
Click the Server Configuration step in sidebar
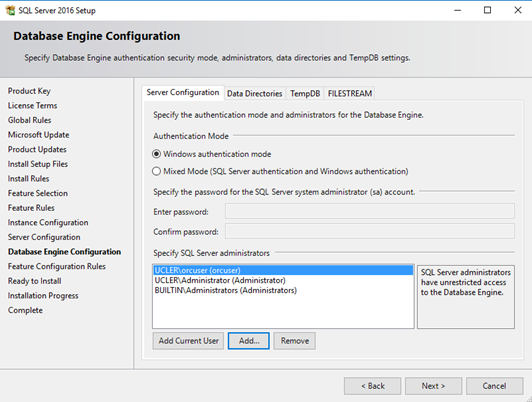[x=44, y=237]
